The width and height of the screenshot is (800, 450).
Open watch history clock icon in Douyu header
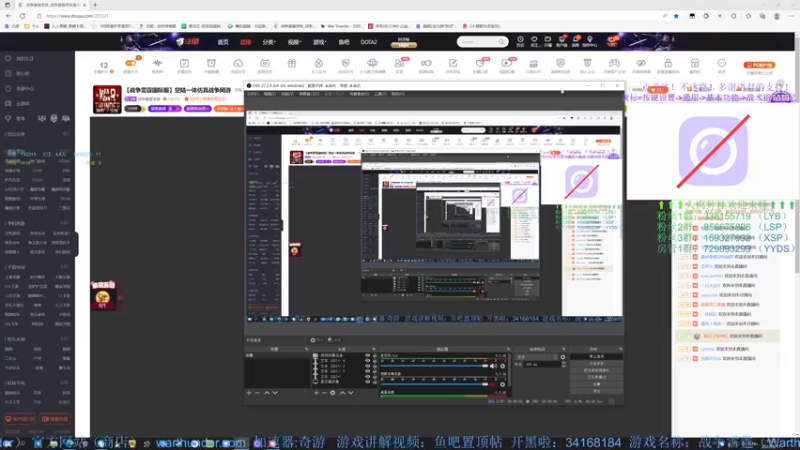coord(520,39)
